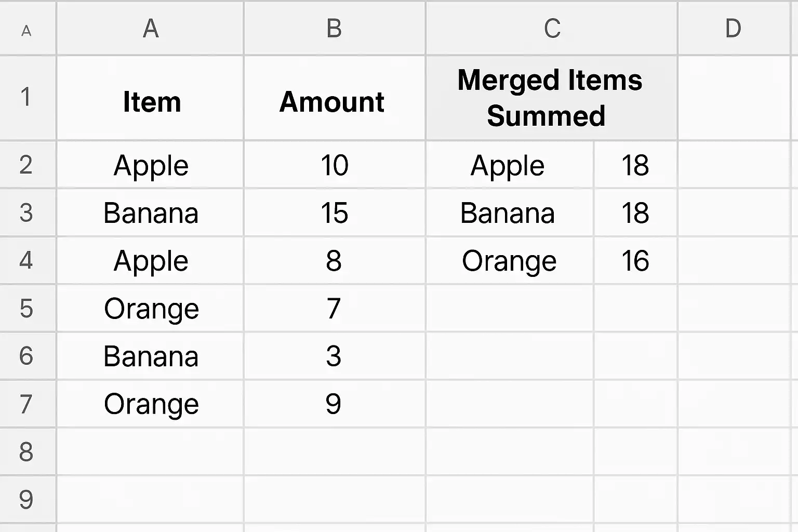
Task: Click "Banana" in the merged summary list
Action: (x=508, y=213)
